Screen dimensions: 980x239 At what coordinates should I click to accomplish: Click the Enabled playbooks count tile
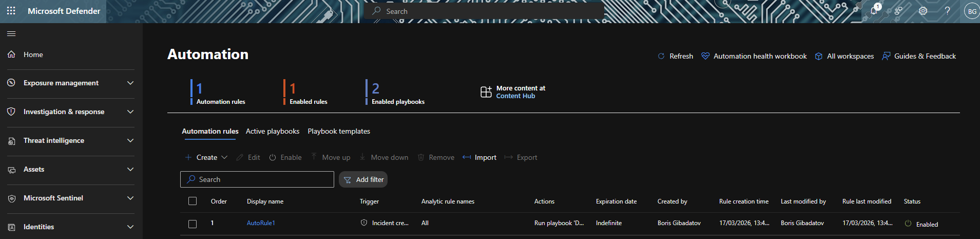395,92
